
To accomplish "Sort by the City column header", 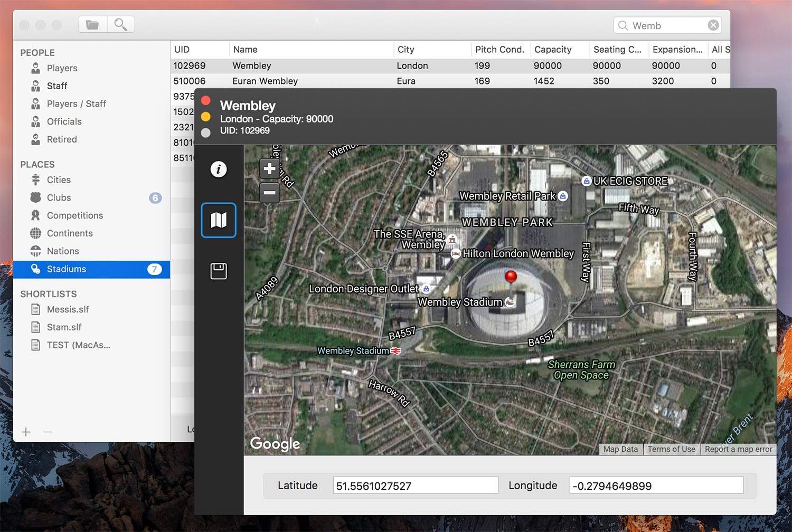I will (432, 50).
